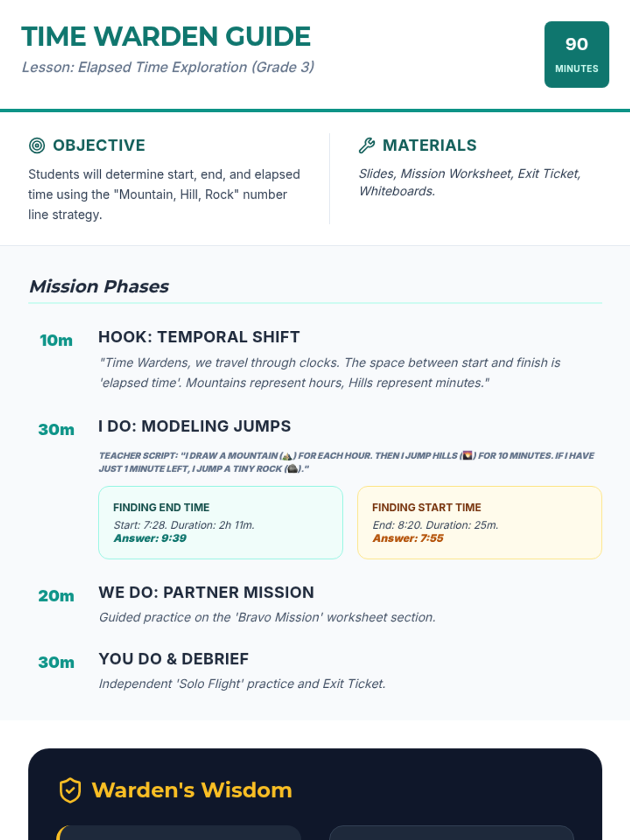The width and height of the screenshot is (630, 840).
Task: Click the 20m timeline marker
Action: (56, 596)
